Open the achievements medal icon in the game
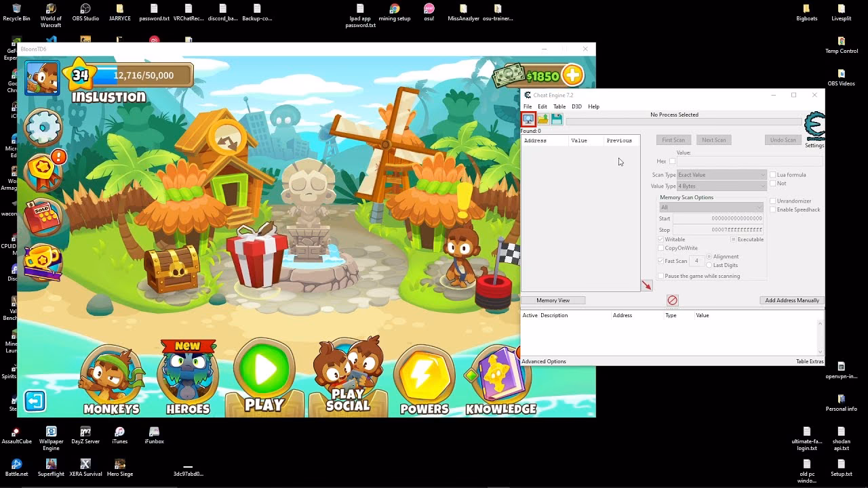 click(x=45, y=169)
